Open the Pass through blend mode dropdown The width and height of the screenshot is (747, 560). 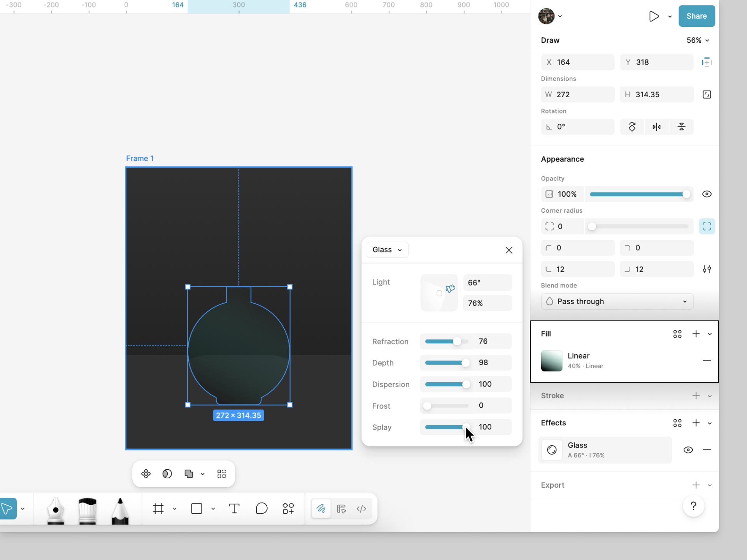tap(617, 301)
